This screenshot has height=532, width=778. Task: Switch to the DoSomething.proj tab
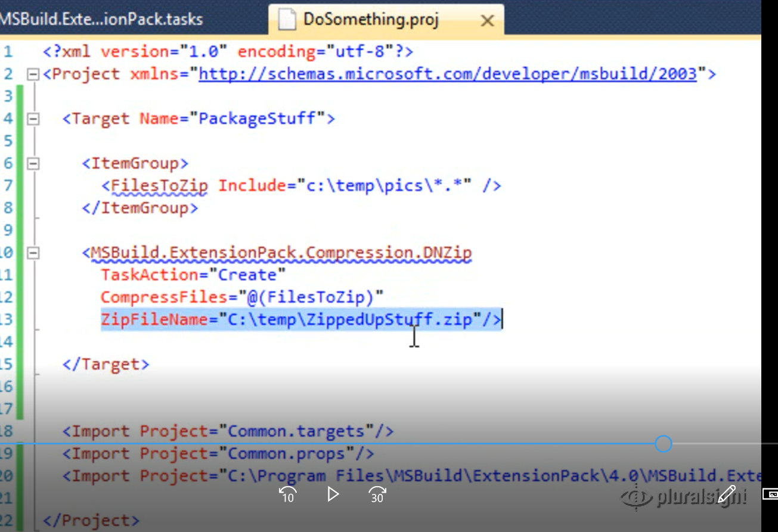(386, 20)
